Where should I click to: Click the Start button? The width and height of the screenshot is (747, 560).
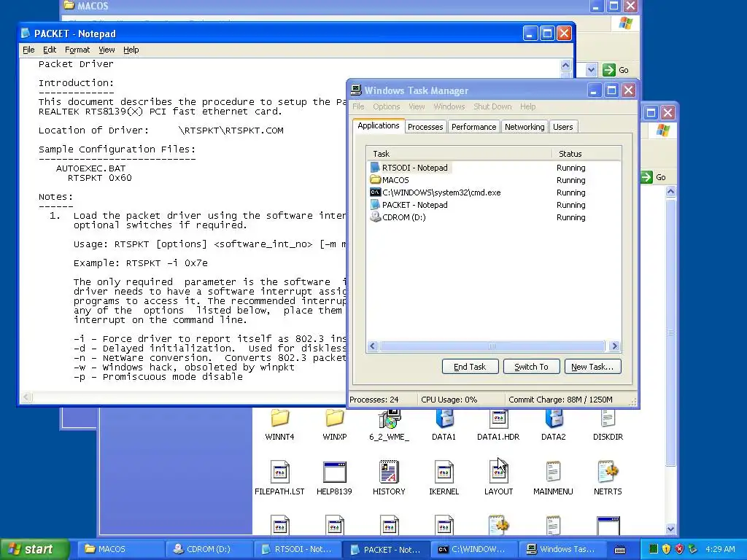point(34,549)
